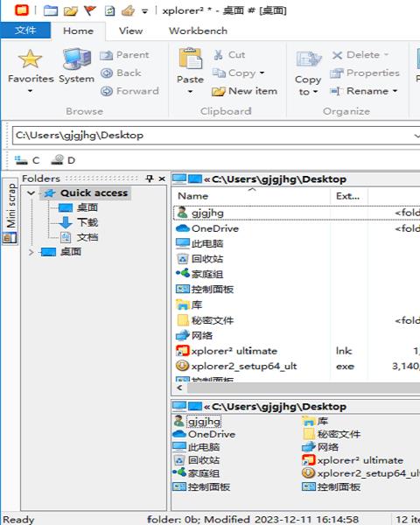Open Rename dropdown arrow

coord(395,91)
